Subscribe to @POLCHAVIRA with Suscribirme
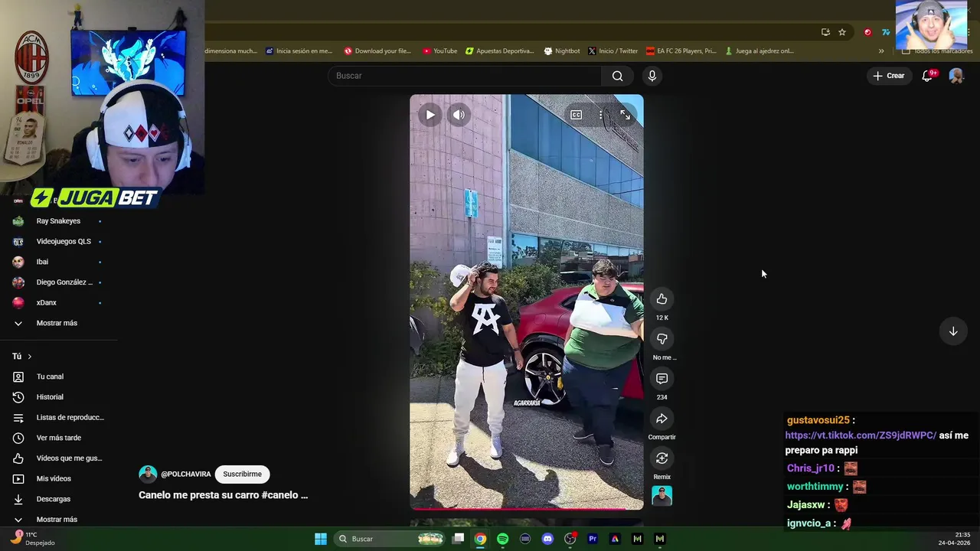Viewport: 980px width, 551px height. point(242,474)
